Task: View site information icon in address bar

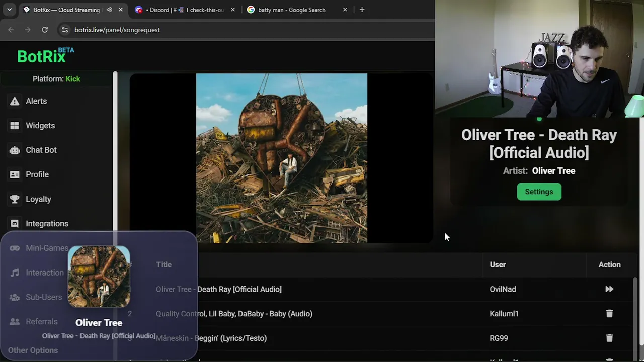Action: click(64, 30)
